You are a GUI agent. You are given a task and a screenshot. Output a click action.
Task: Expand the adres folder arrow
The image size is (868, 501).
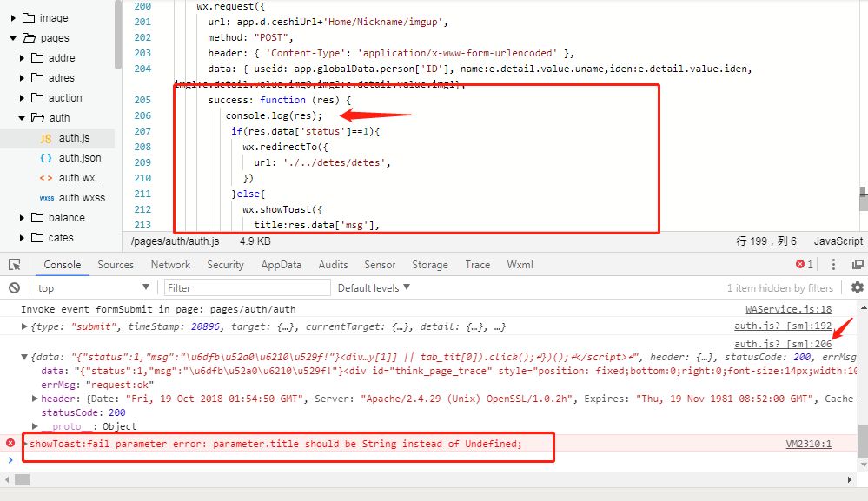point(22,78)
